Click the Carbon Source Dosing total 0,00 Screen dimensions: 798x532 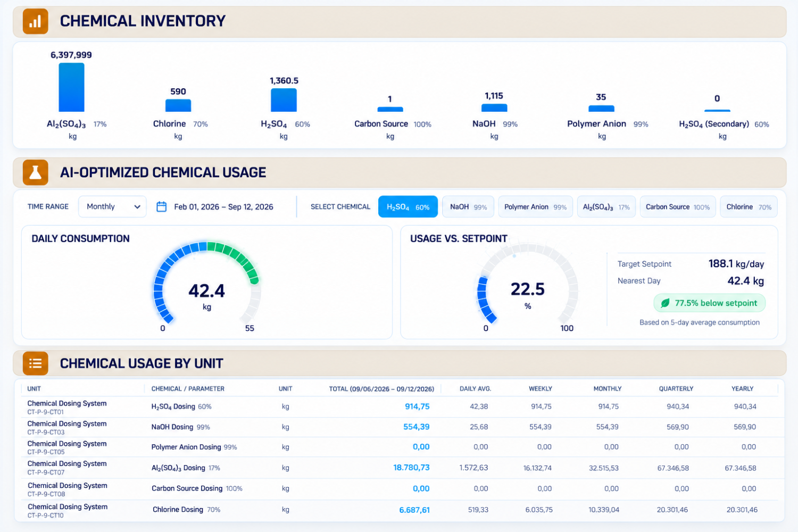(421, 488)
